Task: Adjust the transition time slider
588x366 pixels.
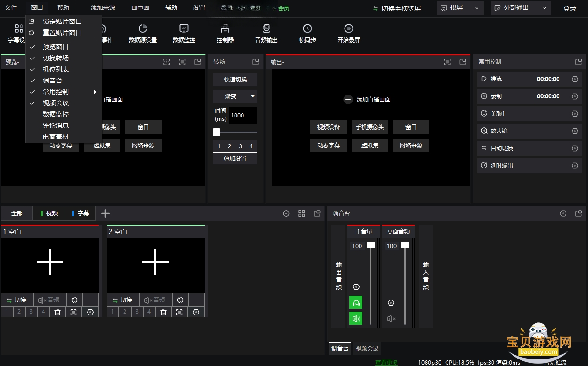Action: click(216, 132)
